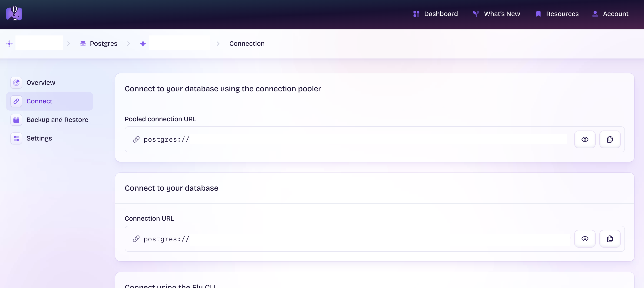This screenshot has width=644, height=288.
Task: Click the Connection breadcrumb text
Action: [247, 43]
